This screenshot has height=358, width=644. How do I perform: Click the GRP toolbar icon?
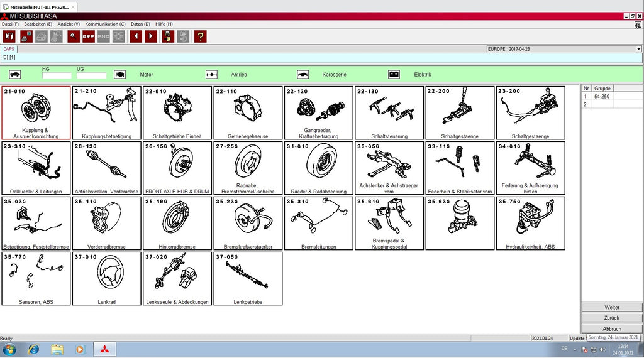89,36
